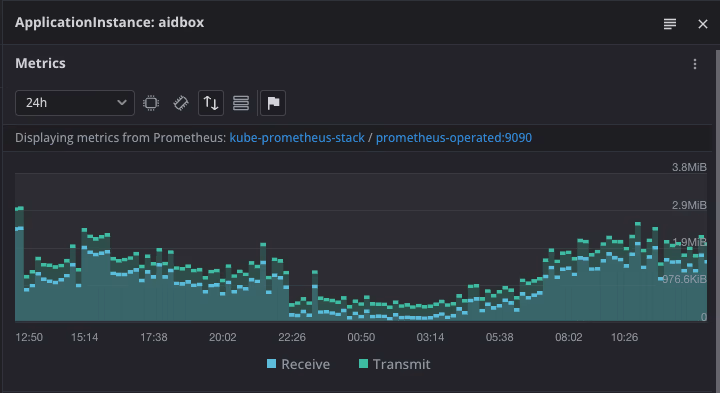Toggle the Transmit legend series
The width and height of the screenshot is (720, 393).
pyautogui.click(x=394, y=364)
